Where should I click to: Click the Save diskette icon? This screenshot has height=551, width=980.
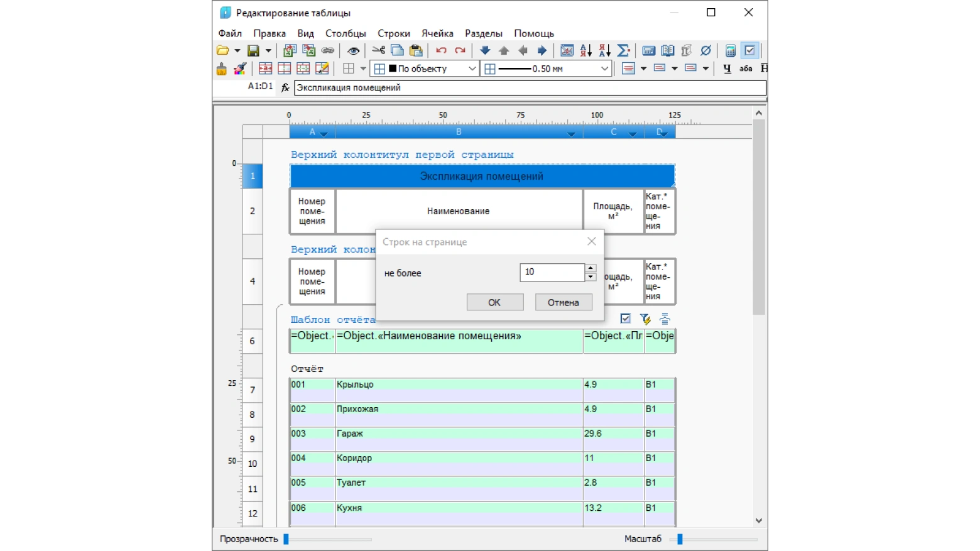(253, 50)
